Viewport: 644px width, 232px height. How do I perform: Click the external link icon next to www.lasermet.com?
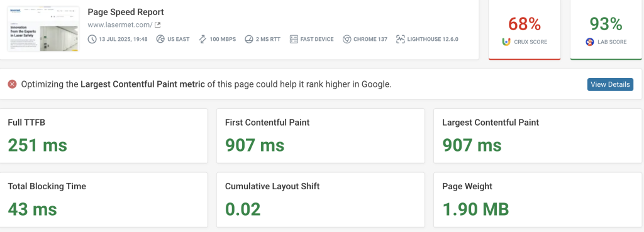point(157,25)
